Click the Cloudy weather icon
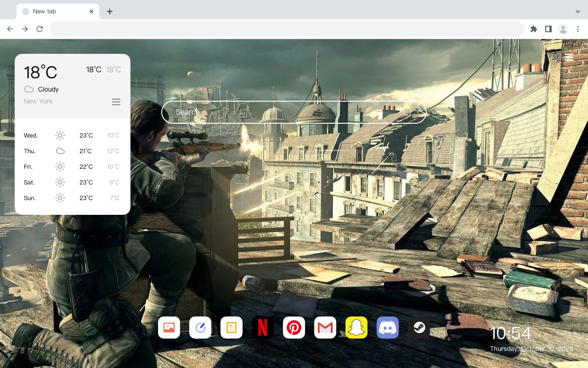The height and width of the screenshot is (368, 588). (x=29, y=89)
